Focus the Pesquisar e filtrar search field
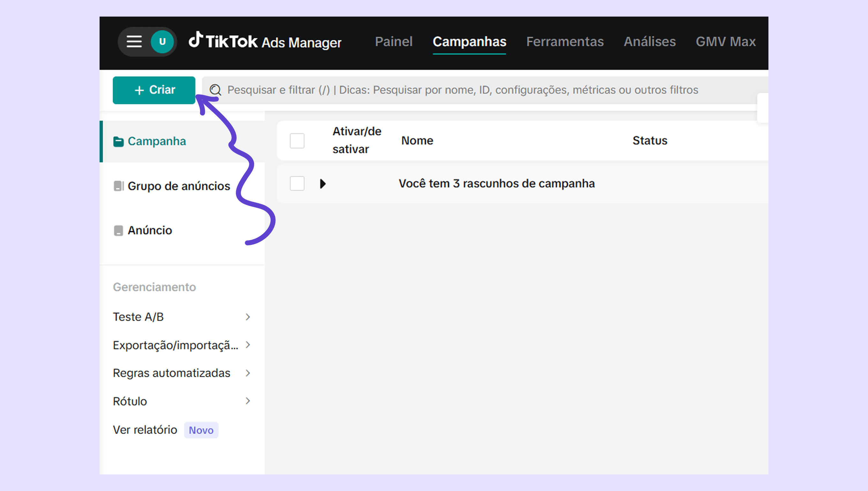Viewport: 868px width, 491px height. point(485,90)
